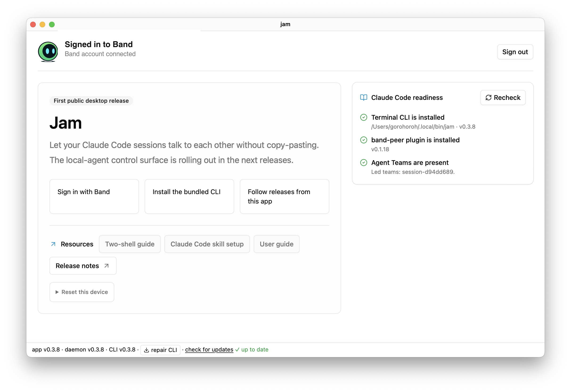This screenshot has height=392, width=571.
Task: Click the Resources label
Action: click(77, 244)
